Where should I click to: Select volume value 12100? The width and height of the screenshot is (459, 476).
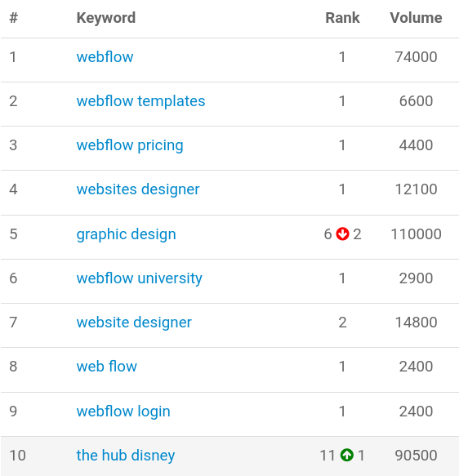click(x=416, y=189)
